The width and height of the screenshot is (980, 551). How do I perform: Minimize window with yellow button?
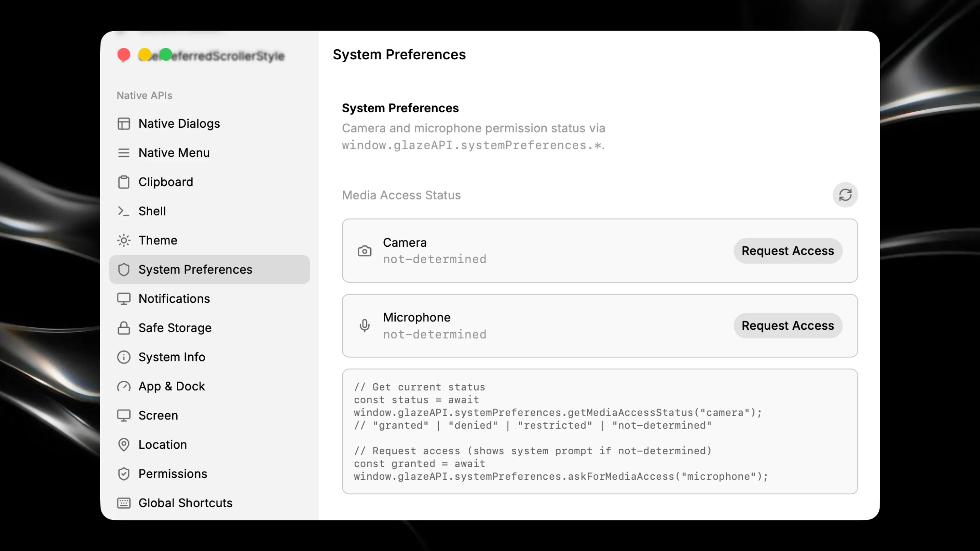pos(145,55)
